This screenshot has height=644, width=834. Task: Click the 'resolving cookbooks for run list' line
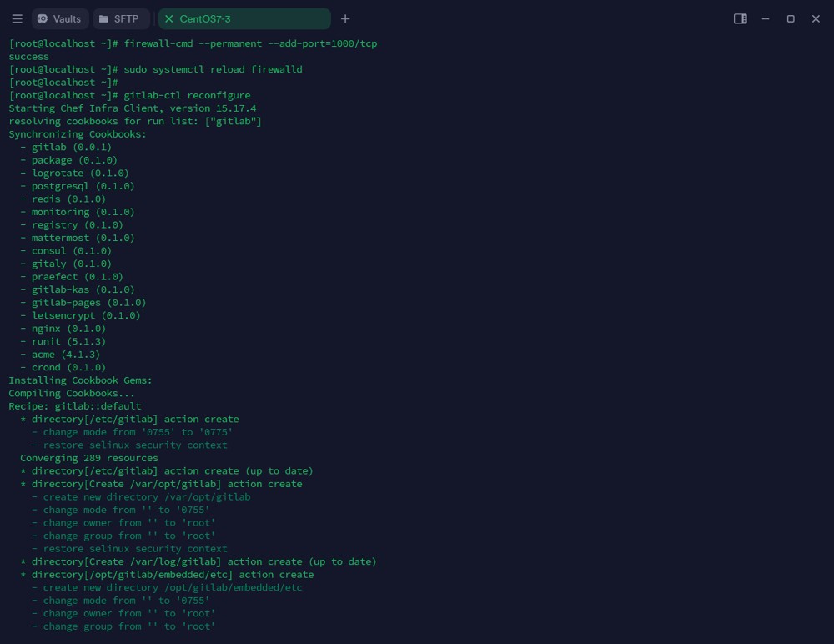tap(135, 121)
